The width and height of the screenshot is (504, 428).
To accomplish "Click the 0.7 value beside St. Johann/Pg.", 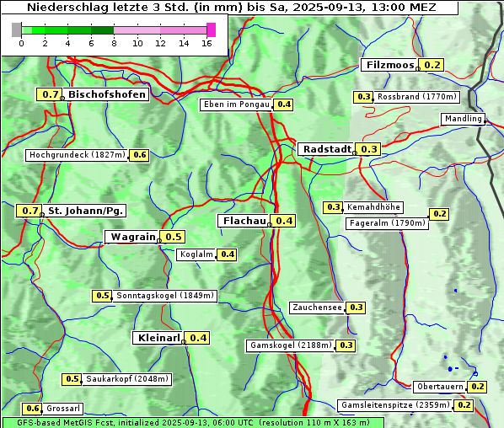I will click(29, 211).
